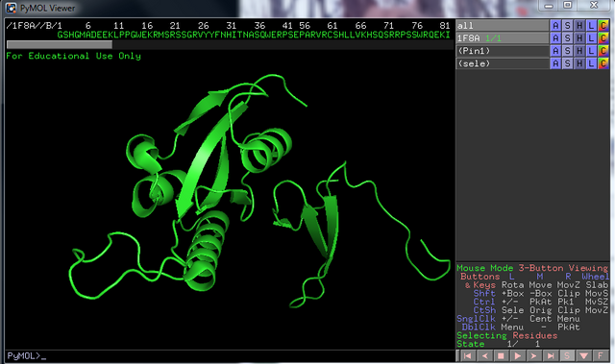Toggle display of the 1F8A object
The width and height of the screenshot is (615, 364).
[503, 38]
